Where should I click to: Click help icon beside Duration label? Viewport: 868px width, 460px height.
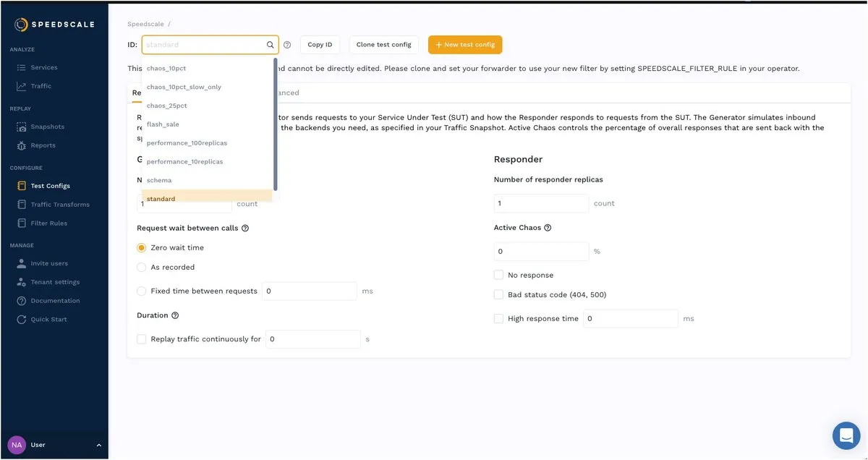click(175, 315)
